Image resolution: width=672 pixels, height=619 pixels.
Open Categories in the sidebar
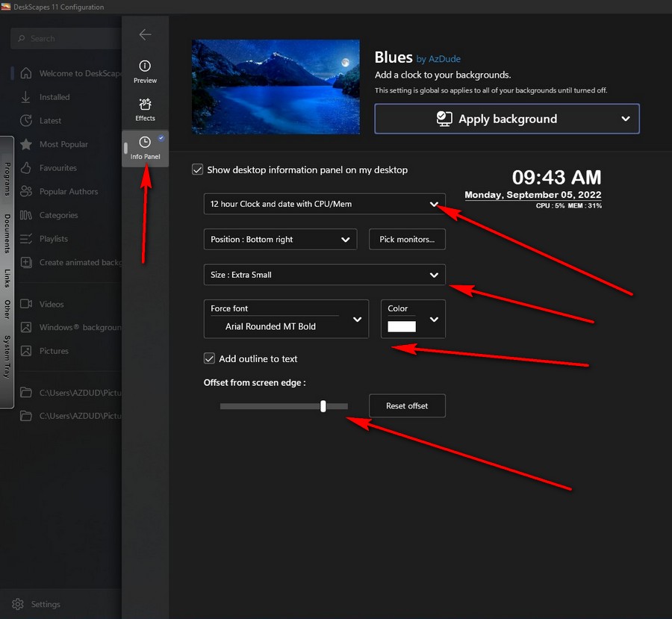pyautogui.click(x=59, y=215)
